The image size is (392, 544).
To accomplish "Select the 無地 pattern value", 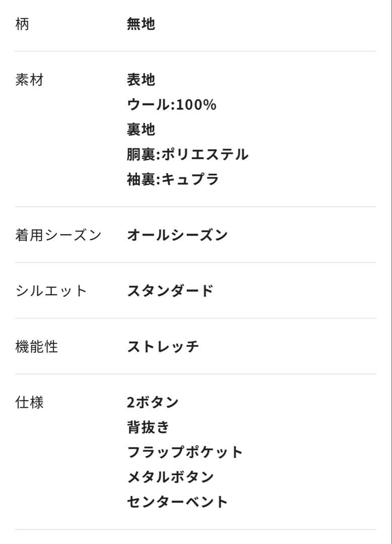I will [141, 24].
